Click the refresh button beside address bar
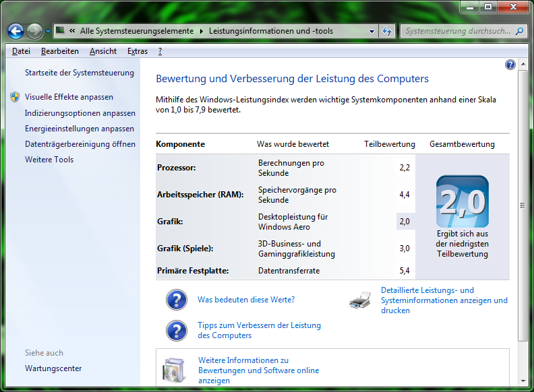Screen dimensions: 534x392 click(387, 31)
